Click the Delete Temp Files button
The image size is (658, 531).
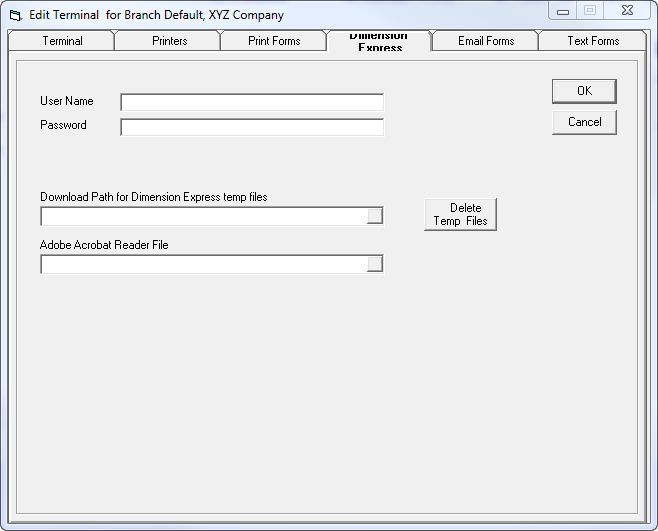click(x=460, y=214)
